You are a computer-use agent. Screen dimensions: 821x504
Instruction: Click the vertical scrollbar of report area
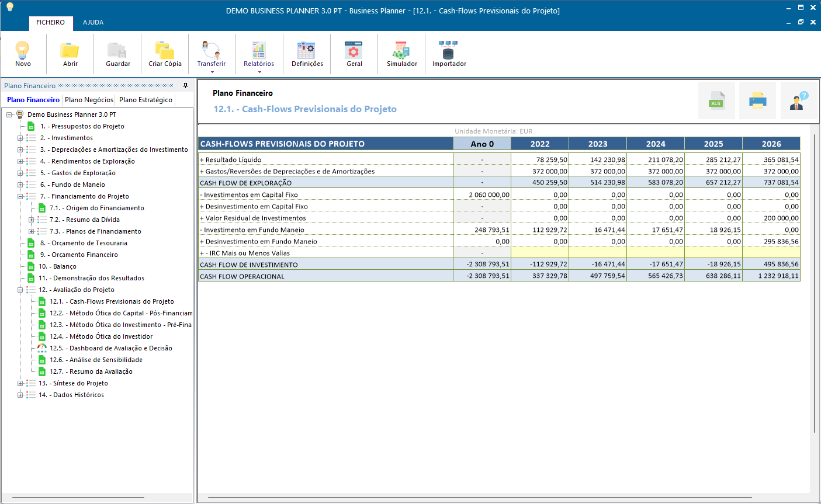(x=815, y=283)
